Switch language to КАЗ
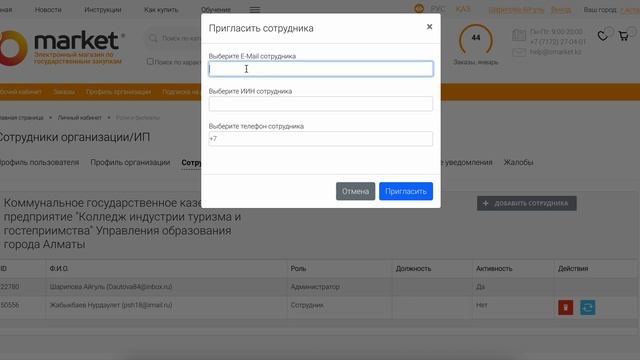This screenshot has height=360, width=640. [463, 9]
